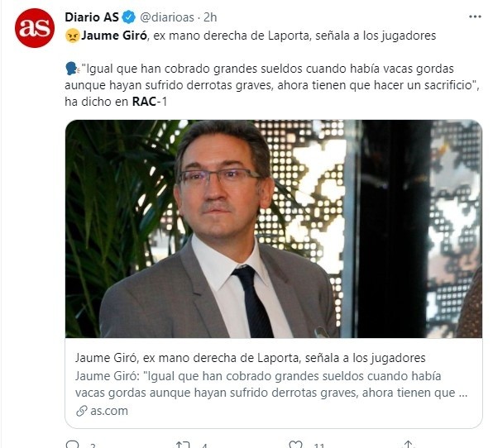Open the three-dot more options menu
The width and height of the screenshot is (493, 448).
(475, 17)
